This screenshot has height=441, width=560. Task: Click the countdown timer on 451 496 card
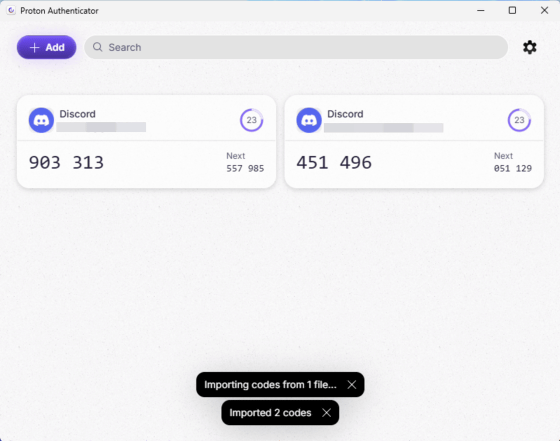point(519,120)
